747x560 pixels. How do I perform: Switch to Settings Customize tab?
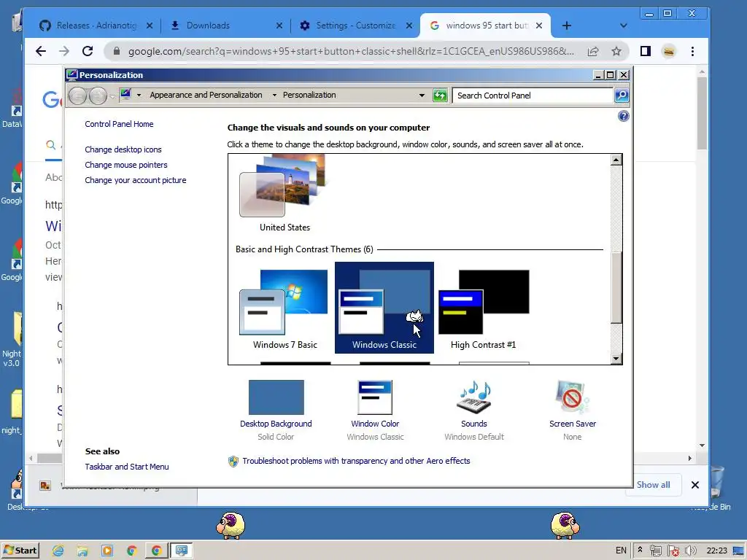point(355,26)
